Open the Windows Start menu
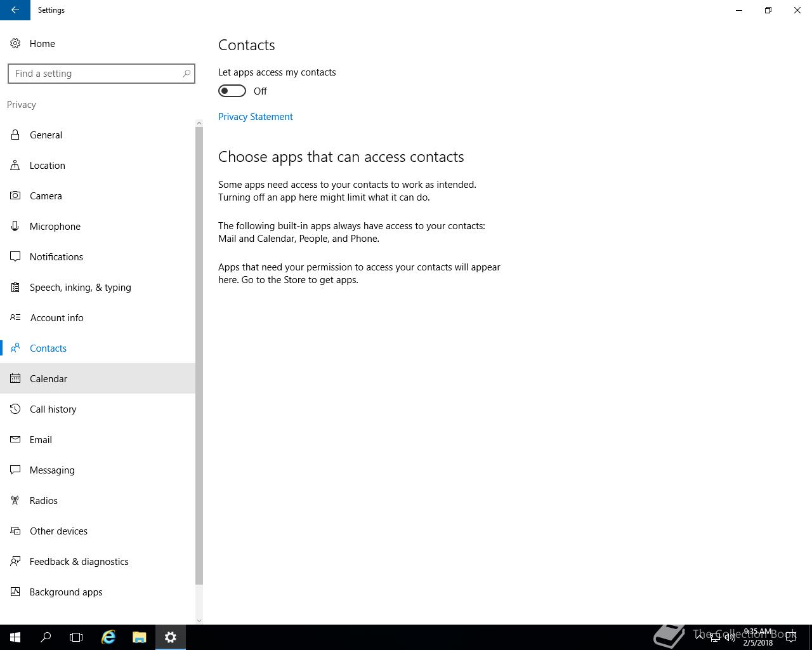Screen dimensions: 812x650 (15, 637)
